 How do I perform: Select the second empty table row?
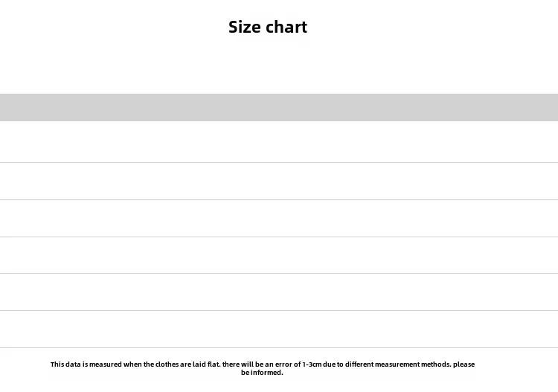[x=279, y=181]
